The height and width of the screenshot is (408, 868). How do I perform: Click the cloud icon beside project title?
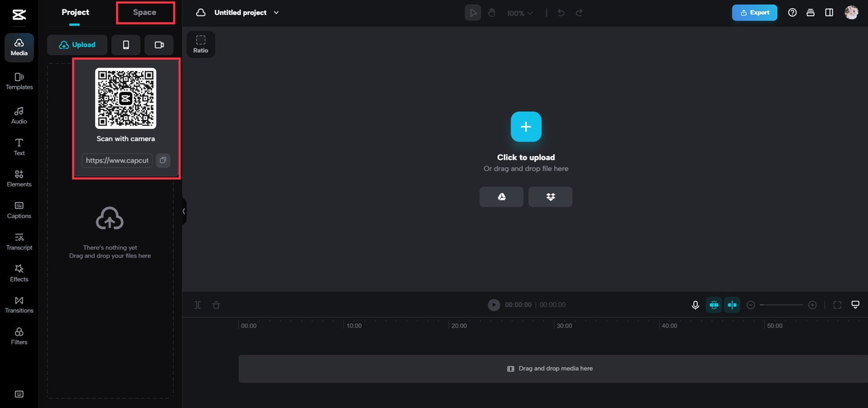(x=201, y=13)
